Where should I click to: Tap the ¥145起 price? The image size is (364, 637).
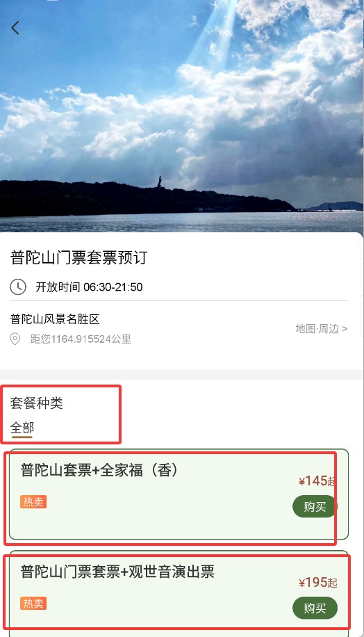pos(317,481)
